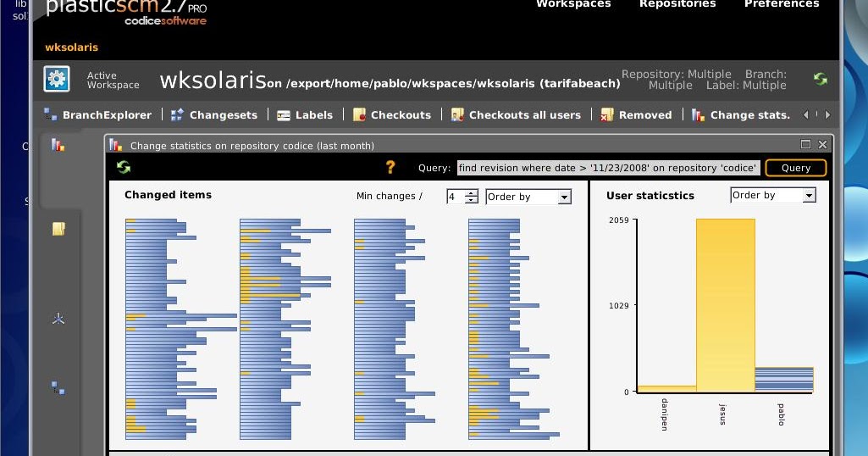
Task: Select star-shaped icon in left sidebar
Action: (x=58, y=319)
